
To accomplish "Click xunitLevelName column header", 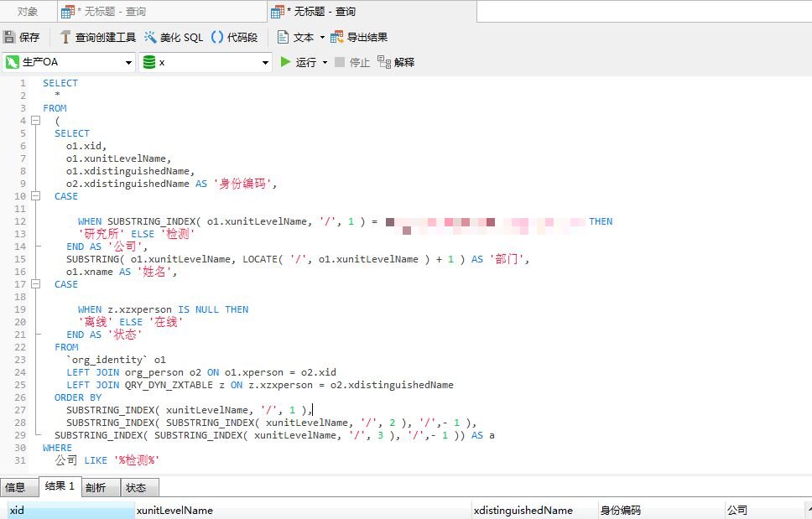I will point(303,511).
